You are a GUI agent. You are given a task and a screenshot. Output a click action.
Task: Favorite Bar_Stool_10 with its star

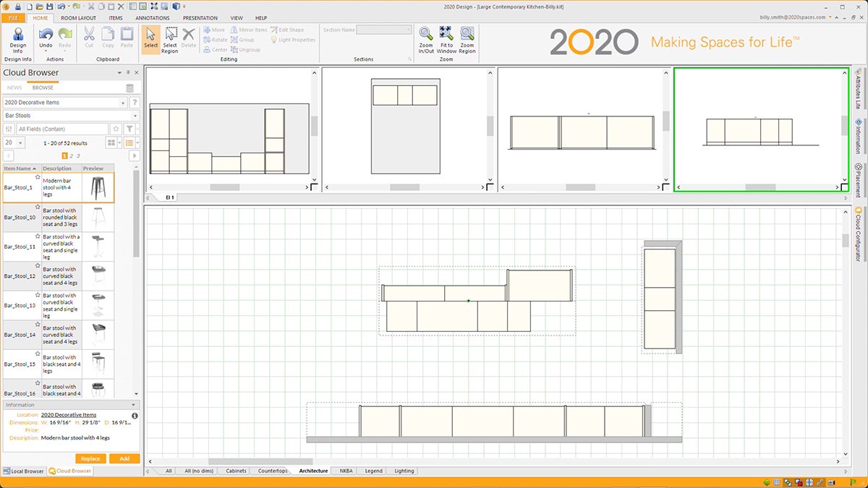click(x=38, y=207)
